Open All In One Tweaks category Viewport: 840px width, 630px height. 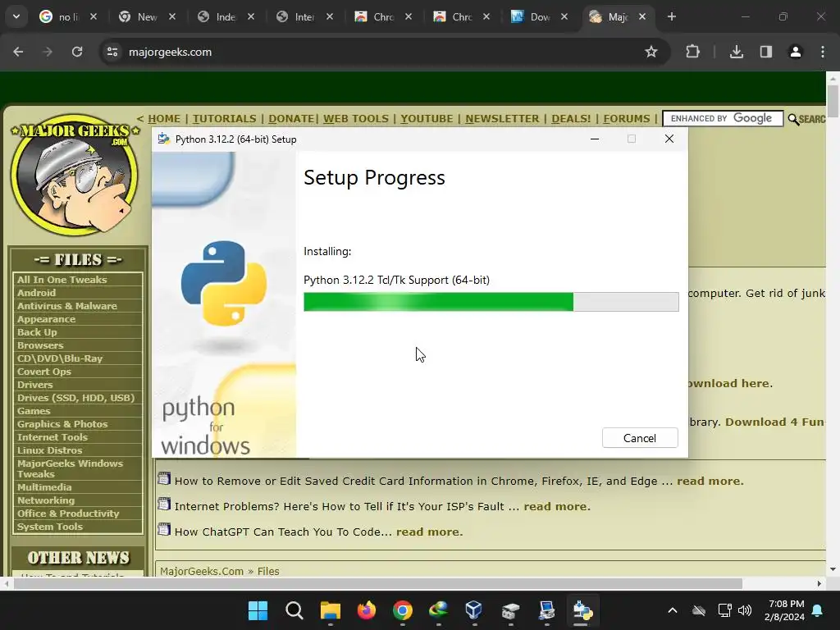tap(62, 280)
